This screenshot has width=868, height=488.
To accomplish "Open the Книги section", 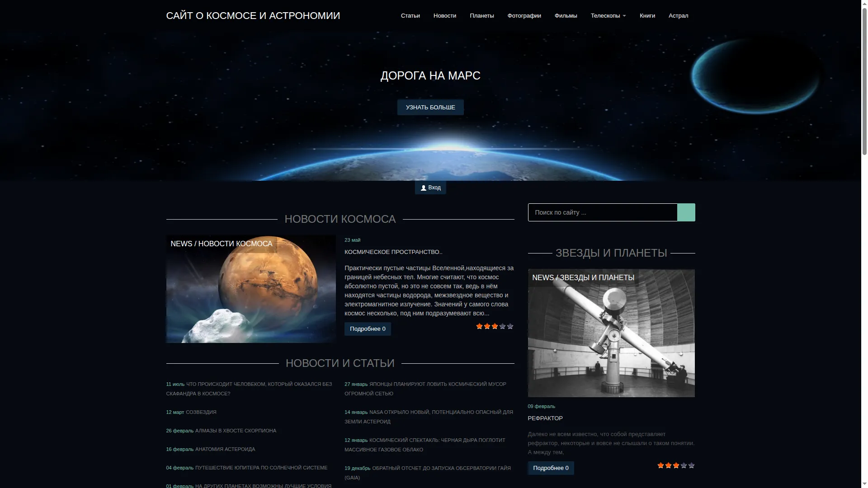I will click(x=647, y=16).
